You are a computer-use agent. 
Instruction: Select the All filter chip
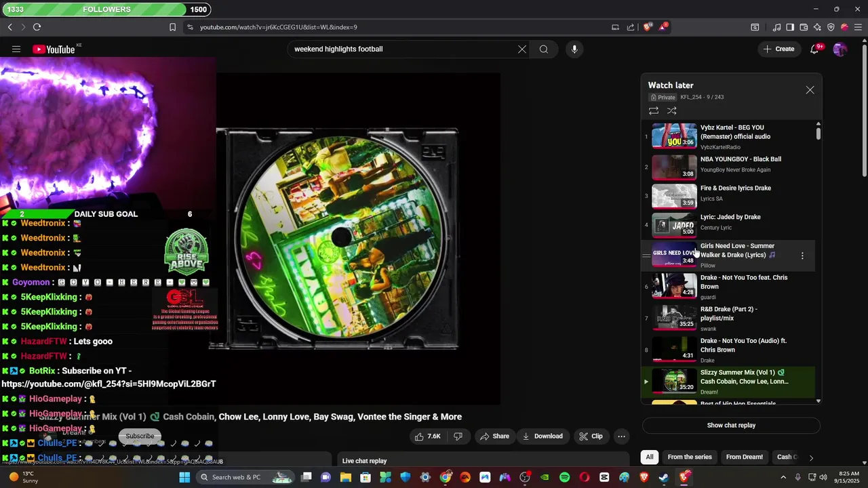tap(650, 457)
